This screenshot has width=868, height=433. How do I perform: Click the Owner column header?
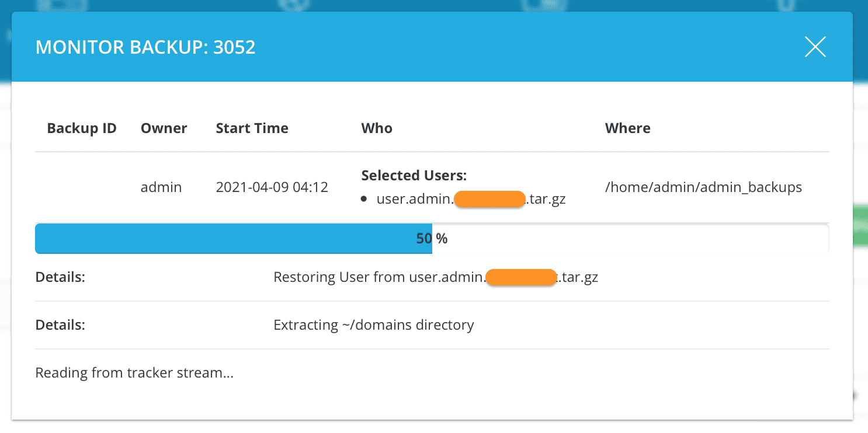[x=164, y=128]
